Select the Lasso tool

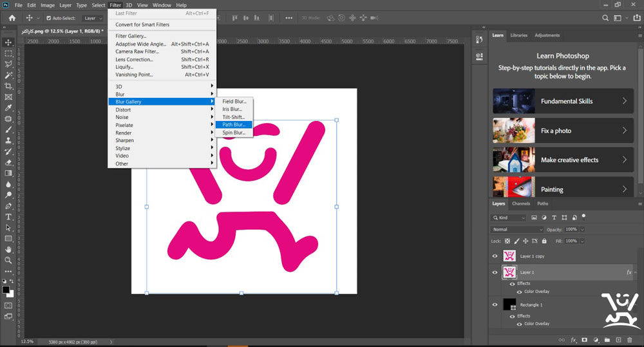coord(8,64)
